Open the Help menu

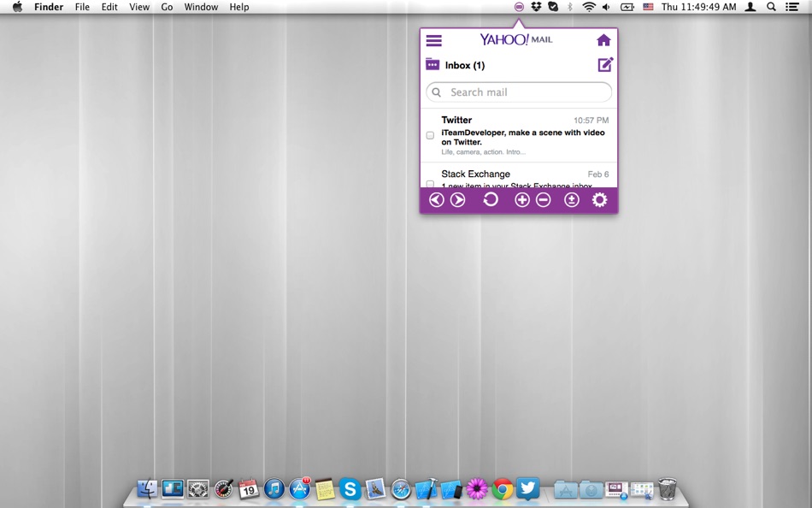point(239,7)
